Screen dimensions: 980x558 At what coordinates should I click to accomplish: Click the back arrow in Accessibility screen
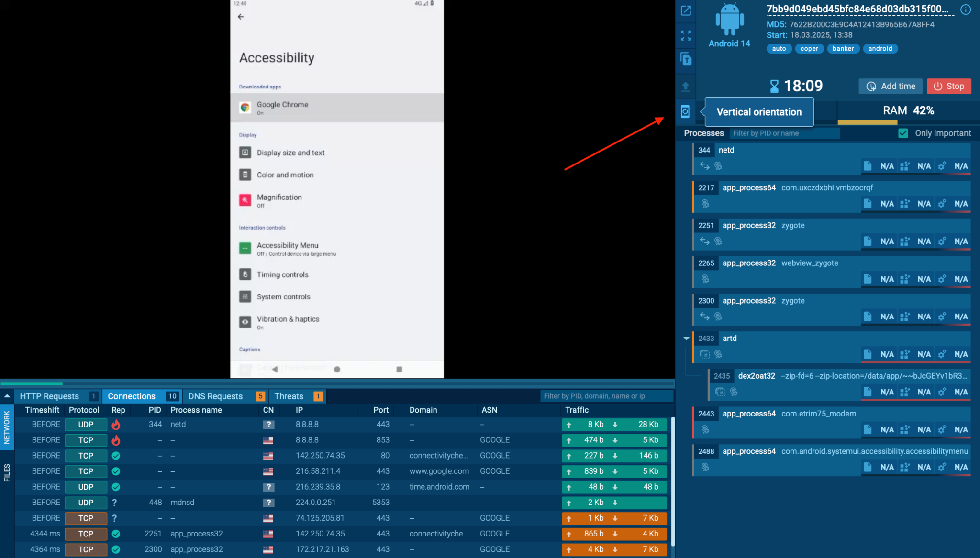pos(241,17)
